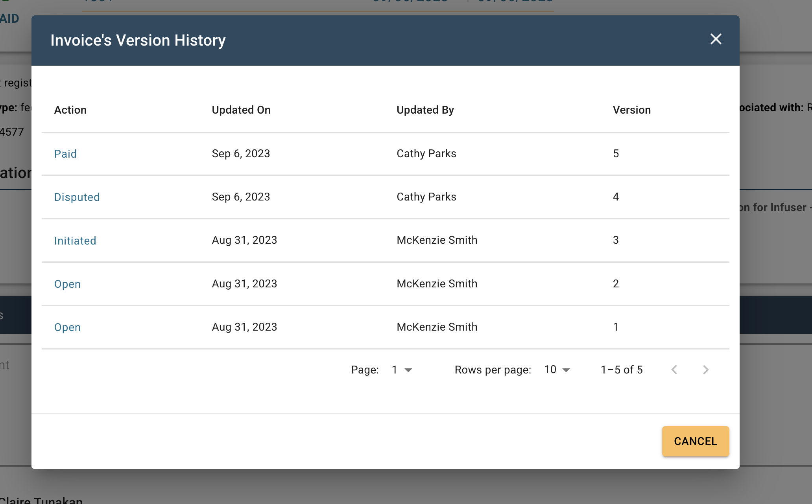
Task: Click the version 3 McKenzie Smith cell
Action: [x=437, y=240]
